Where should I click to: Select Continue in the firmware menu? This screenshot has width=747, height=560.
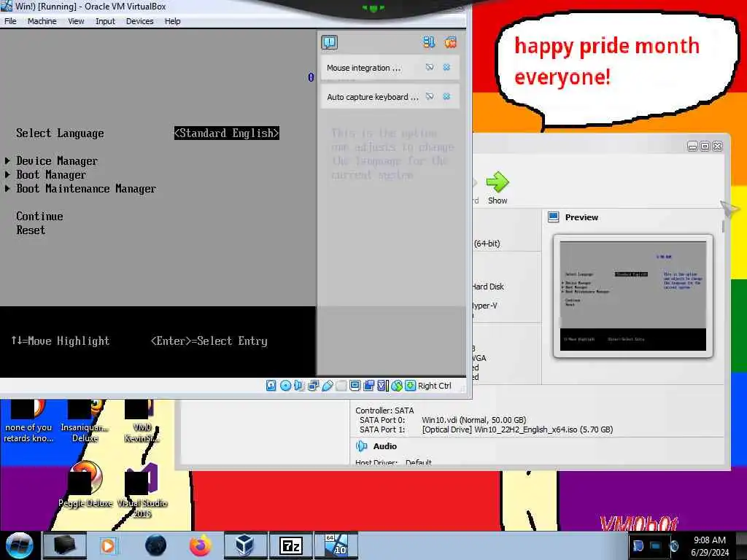pos(39,216)
